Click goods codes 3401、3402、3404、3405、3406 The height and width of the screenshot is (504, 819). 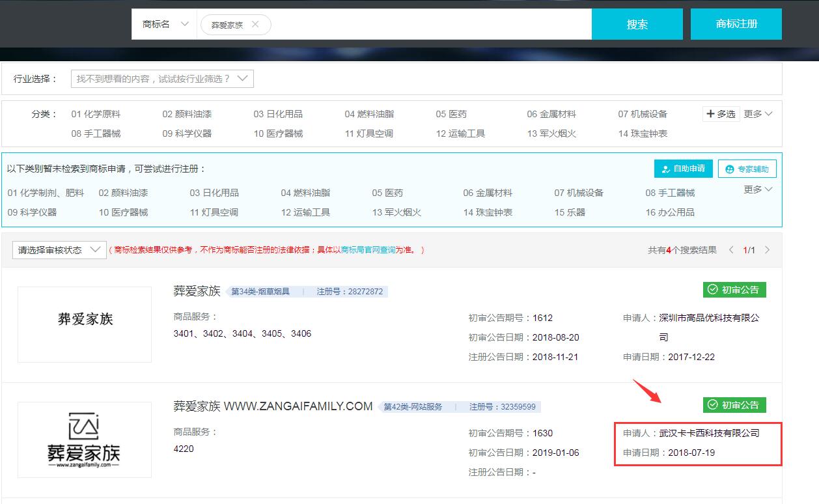click(242, 333)
